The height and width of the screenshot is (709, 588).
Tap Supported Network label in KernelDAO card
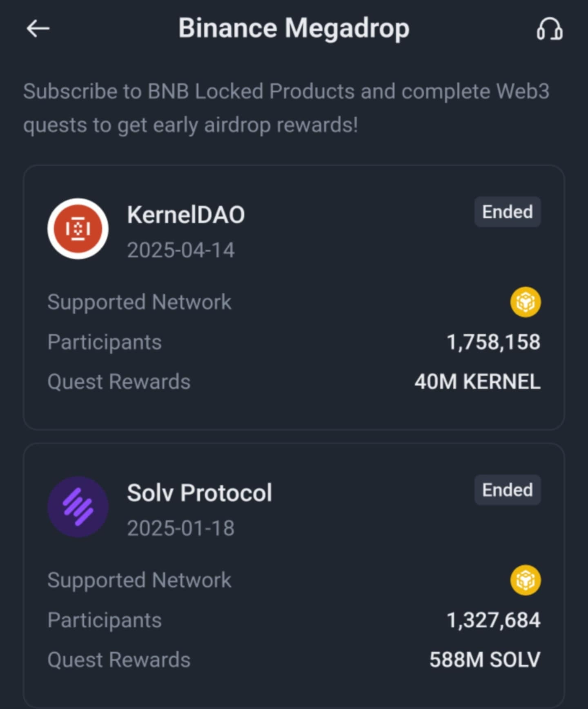139,302
